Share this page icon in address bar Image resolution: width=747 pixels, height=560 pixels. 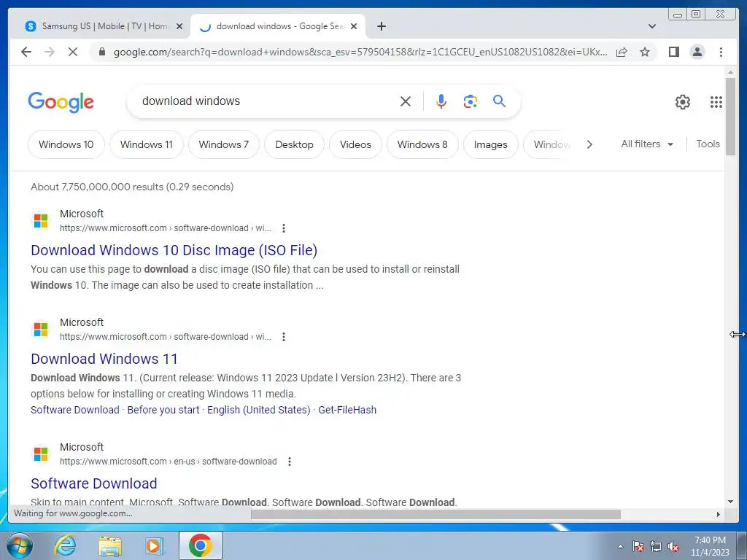pyautogui.click(x=622, y=52)
